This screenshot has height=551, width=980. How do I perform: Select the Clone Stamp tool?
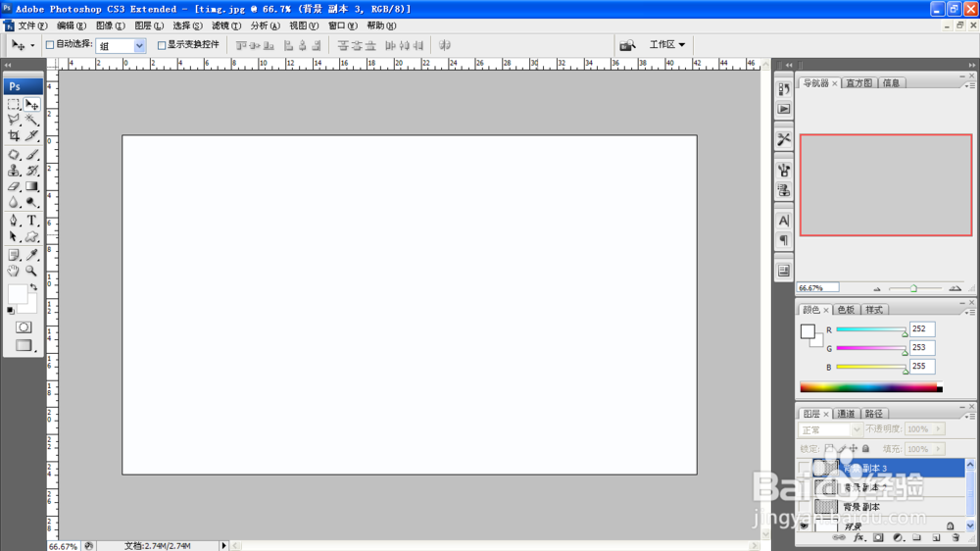(x=14, y=171)
